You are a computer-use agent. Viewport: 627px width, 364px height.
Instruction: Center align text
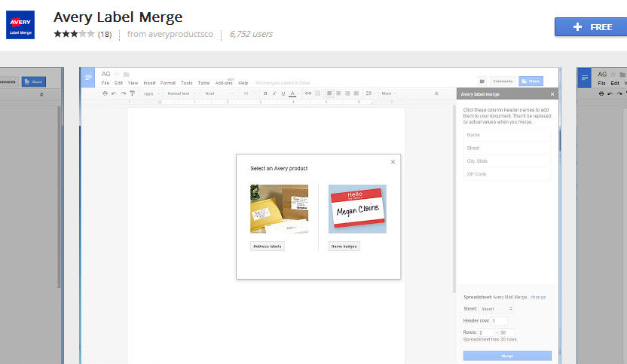(x=338, y=93)
